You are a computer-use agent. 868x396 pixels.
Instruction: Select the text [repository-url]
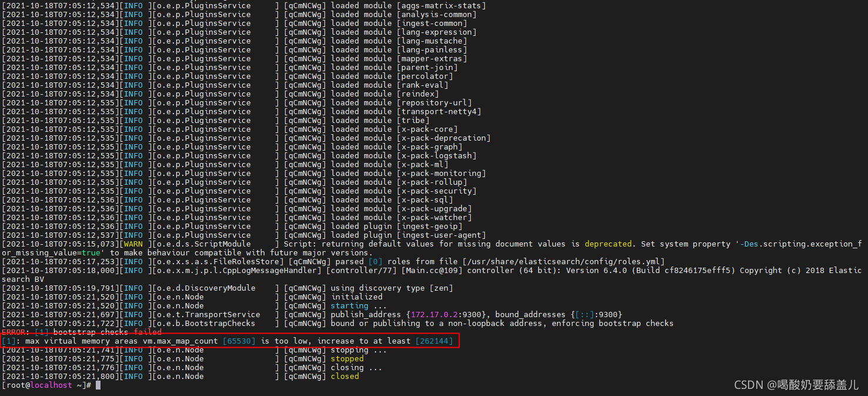434,103
